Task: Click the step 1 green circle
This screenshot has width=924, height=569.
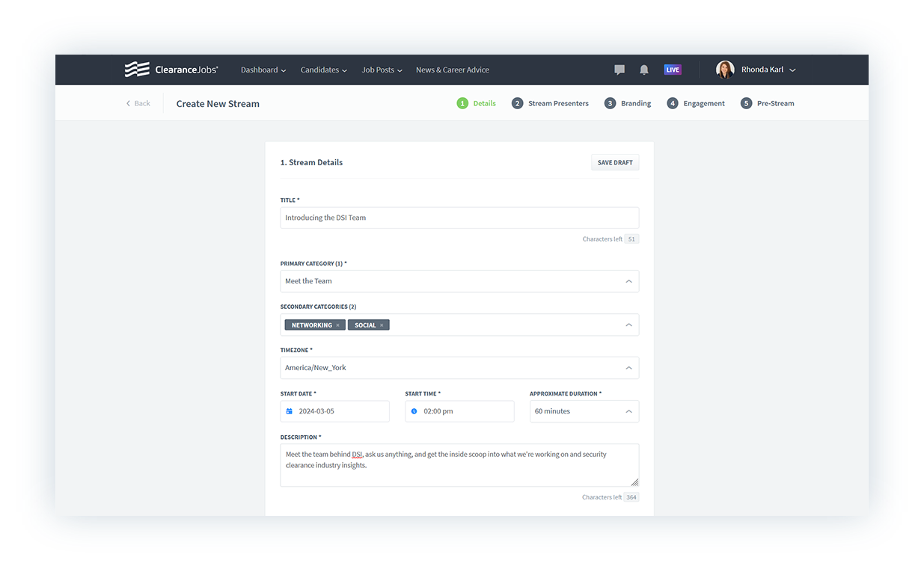Action: [462, 103]
